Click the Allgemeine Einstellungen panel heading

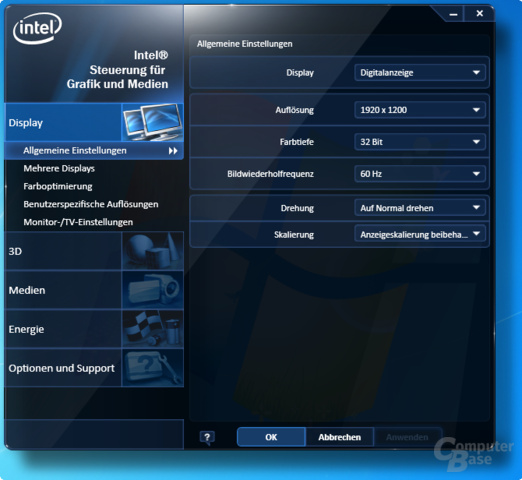coord(244,44)
